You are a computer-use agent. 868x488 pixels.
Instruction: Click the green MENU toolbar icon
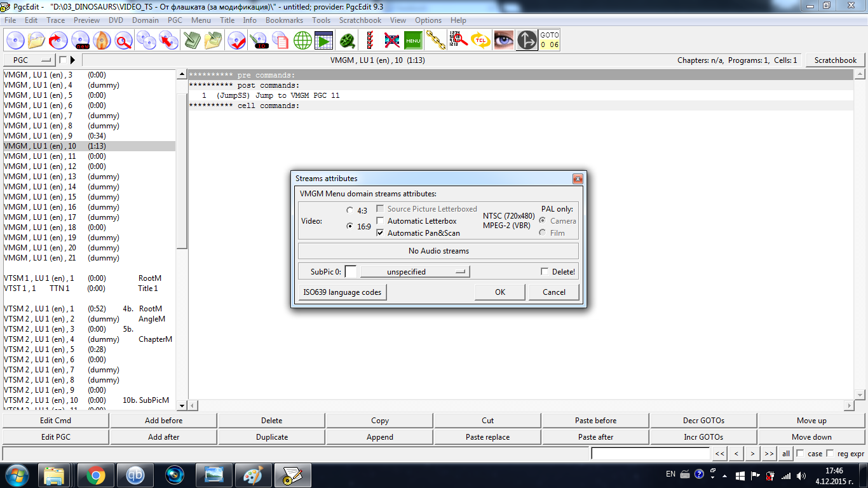(414, 41)
